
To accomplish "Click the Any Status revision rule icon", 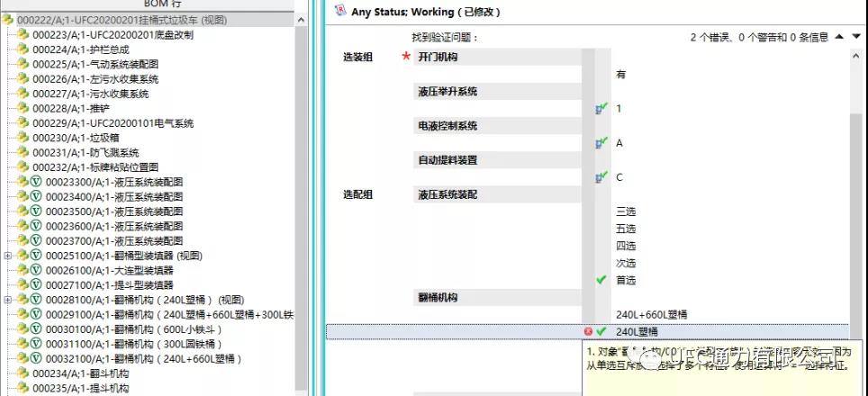I will (x=339, y=12).
